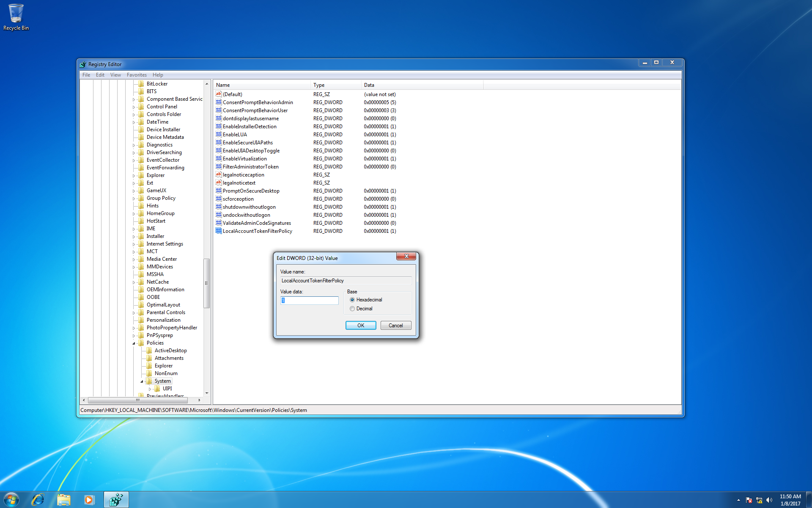Viewport: 812px width, 508px height.
Task: Select PromptOnSecureDesktop registry entry
Action: point(251,191)
